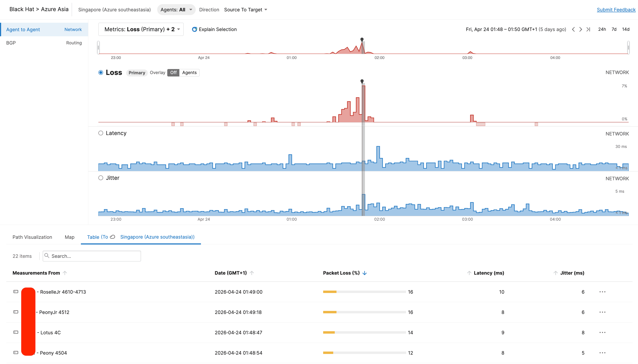638x364 pixels.
Task: Click agent icon on RoselleJr 4610-4713 row
Action: coord(16,291)
